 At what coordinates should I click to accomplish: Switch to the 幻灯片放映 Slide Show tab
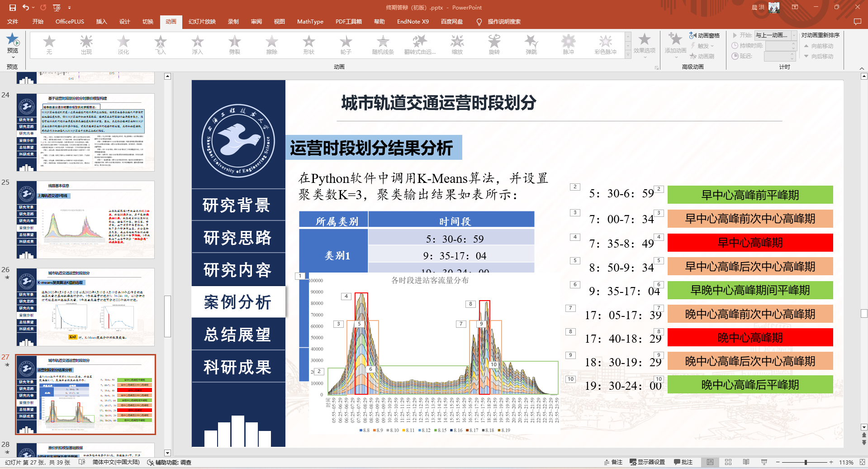tap(202, 22)
